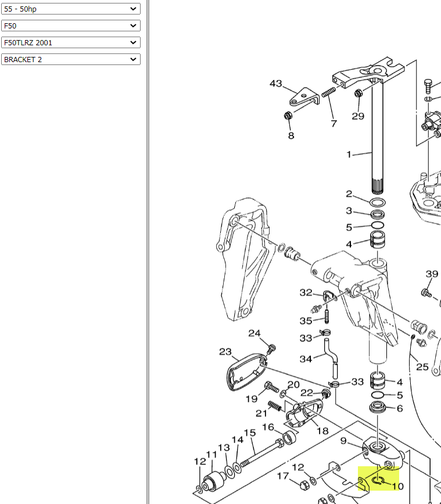441x504 pixels.
Task: Click the number 11 rubber mount drawing
Action: click(214, 481)
